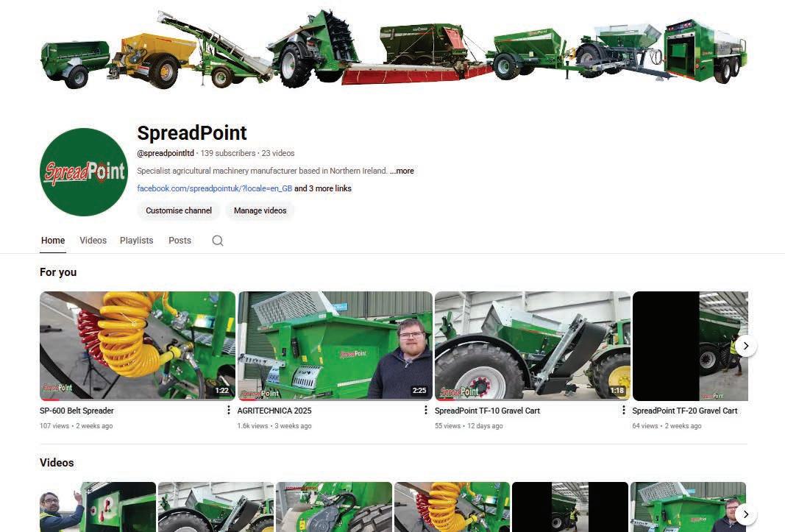Expand channel description with ...more
Viewport: 785px width, 532px height.
click(x=402, y=171)
